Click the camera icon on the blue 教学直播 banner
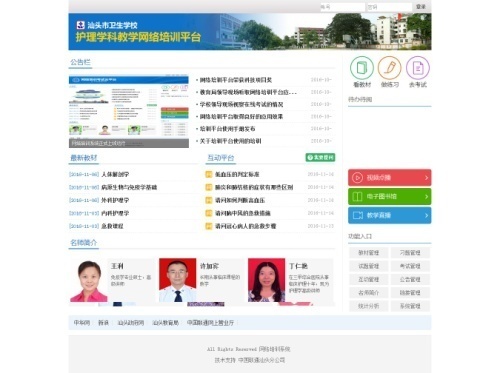The height and width of the screenshot is (373, 500). pyautogui.click(x=358, y=215)
